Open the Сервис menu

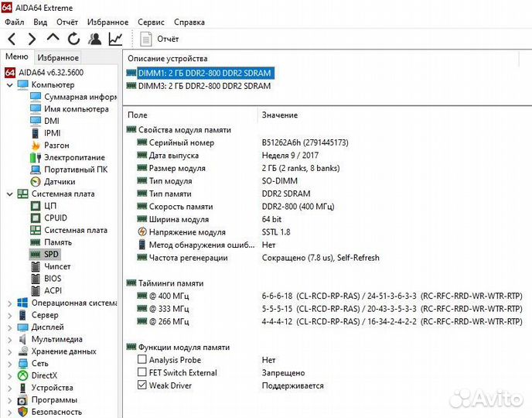[x=151, y=22]
